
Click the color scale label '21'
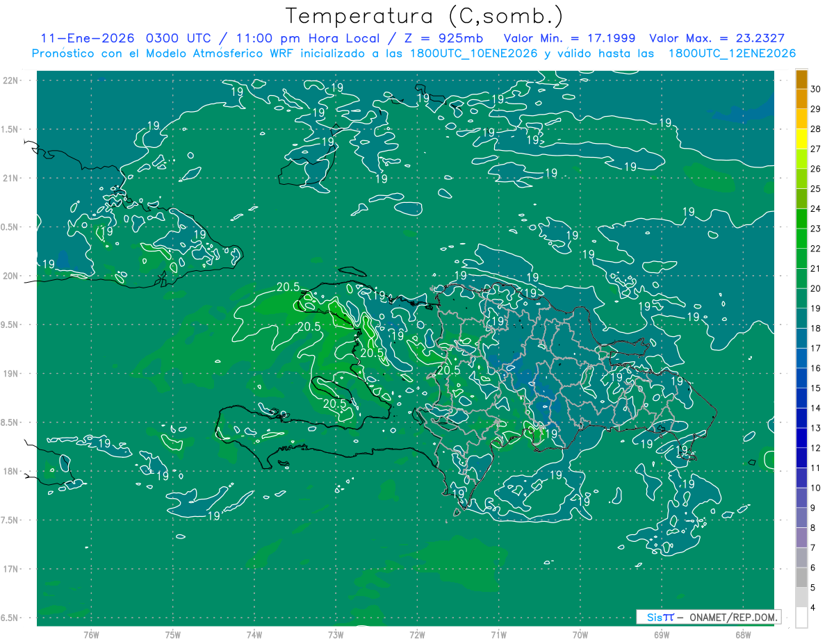816,268
